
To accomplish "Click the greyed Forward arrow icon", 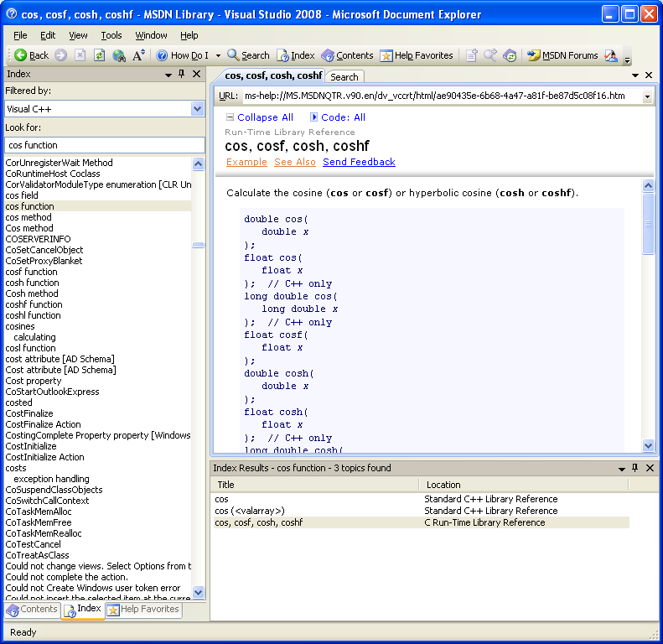I will [61, 55].
